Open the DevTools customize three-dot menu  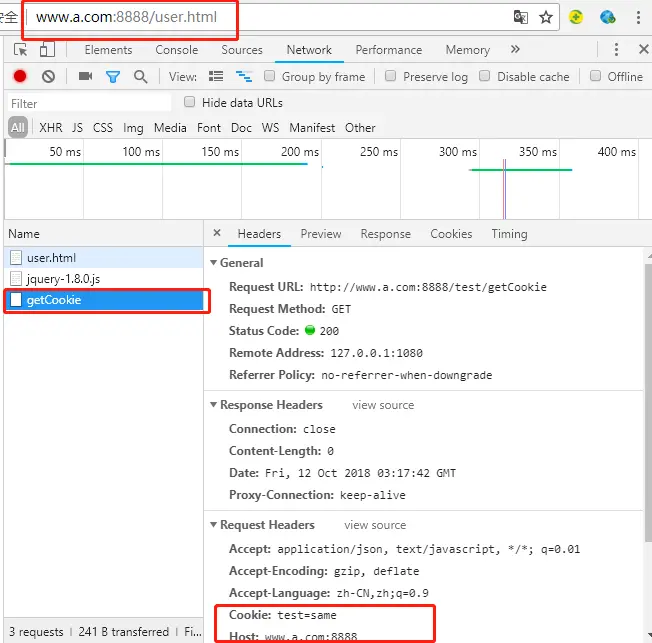click(616, 49)
